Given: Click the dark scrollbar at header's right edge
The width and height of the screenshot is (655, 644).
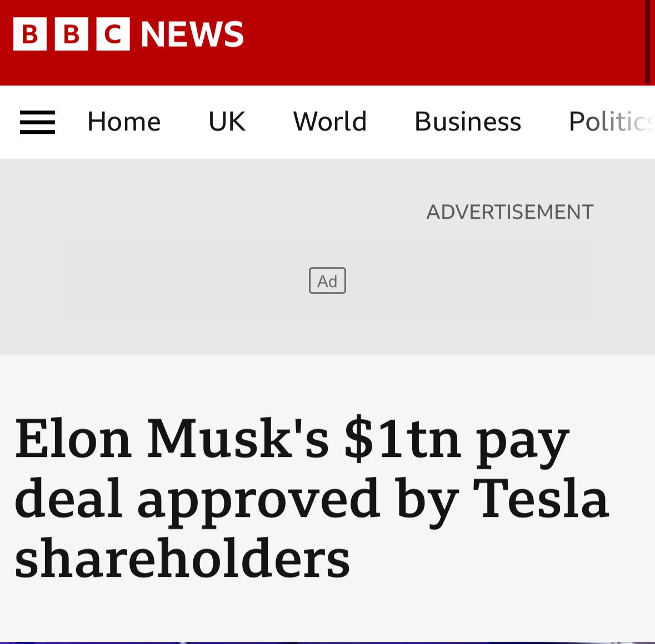Looking at the screenshot, I should [648, 42].
